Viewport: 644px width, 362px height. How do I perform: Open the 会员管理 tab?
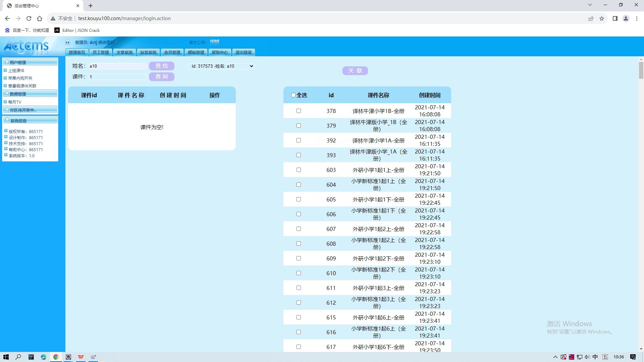coord(172,52)
